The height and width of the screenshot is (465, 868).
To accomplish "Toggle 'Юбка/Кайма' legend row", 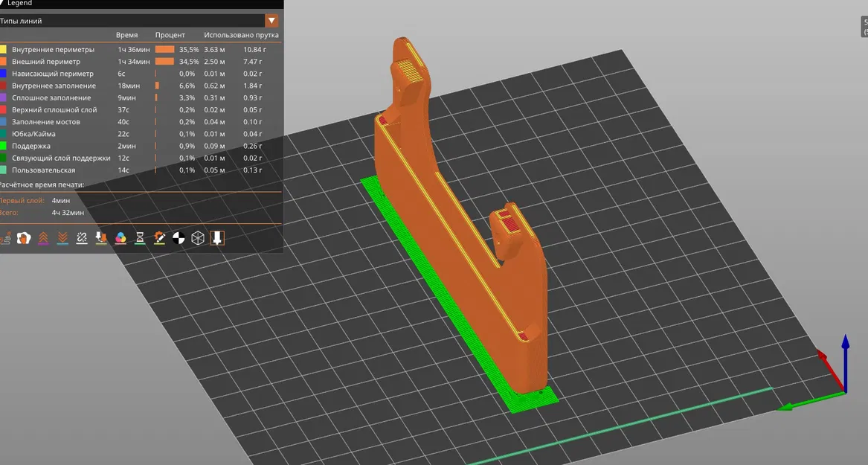I will [x=141, y=134].
